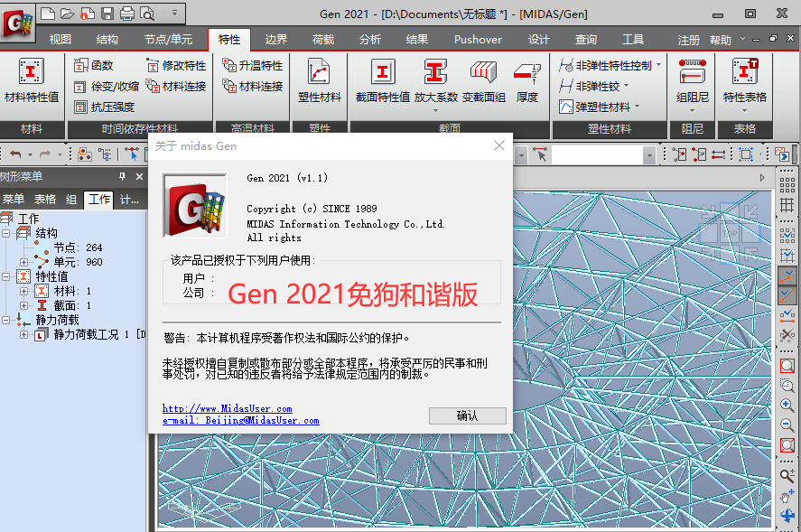This screenshot has width=801, height=532.
Task: Click the second 材料连接 in 高温材料 group
Action: coord(252,87)
